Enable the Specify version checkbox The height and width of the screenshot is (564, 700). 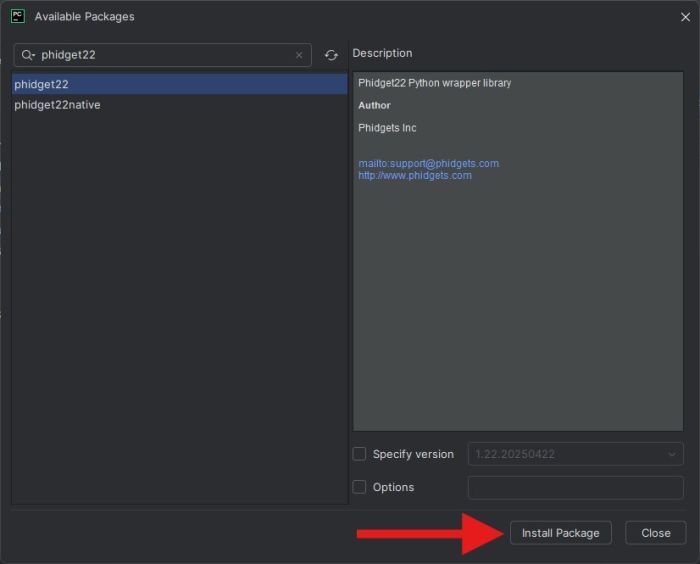tap(360, 454)
